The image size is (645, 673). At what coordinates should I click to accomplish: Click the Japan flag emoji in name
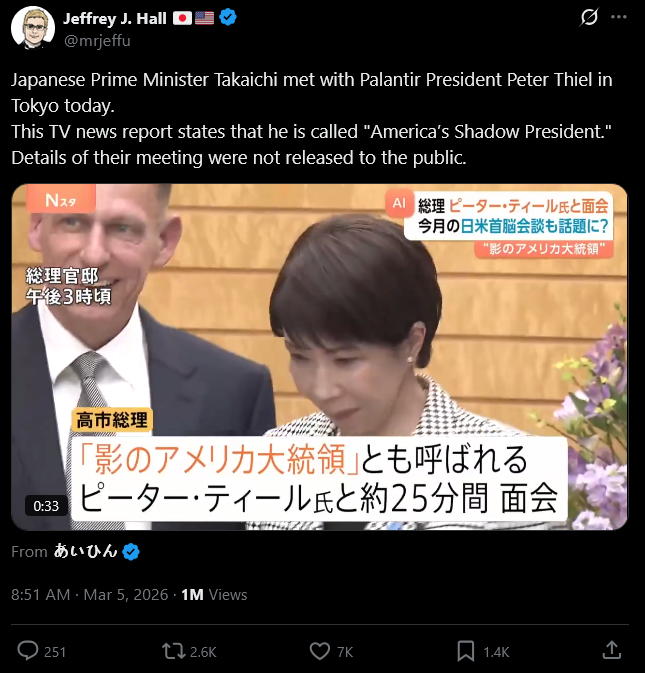(x=182, y=18)
